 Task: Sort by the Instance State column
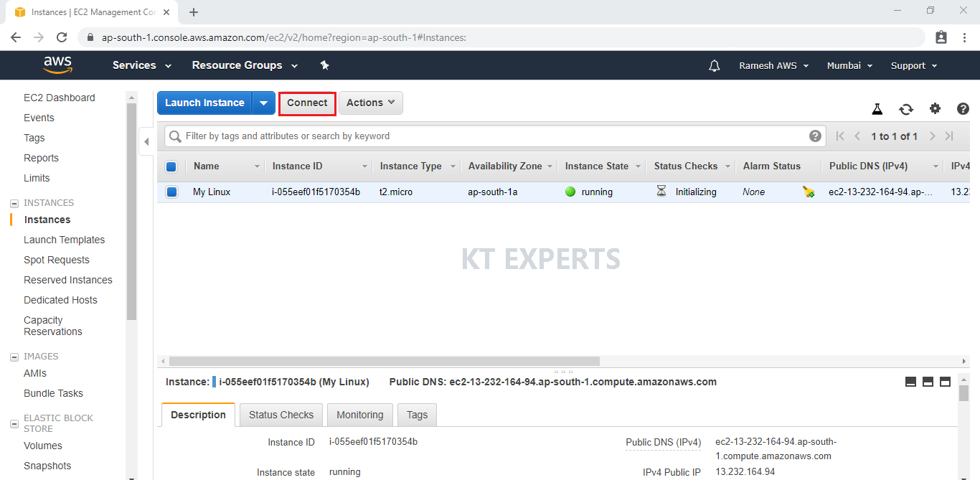[597, 166]
